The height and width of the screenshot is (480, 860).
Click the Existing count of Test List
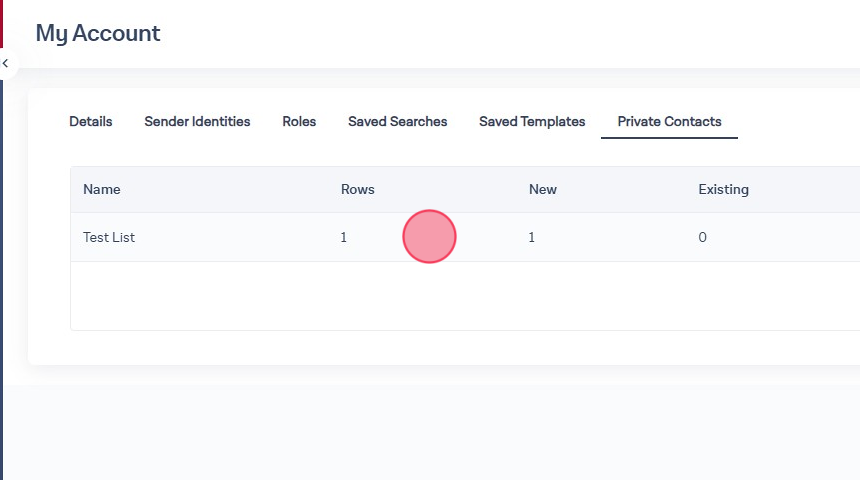pyautogui.click(x=702, y=238)
